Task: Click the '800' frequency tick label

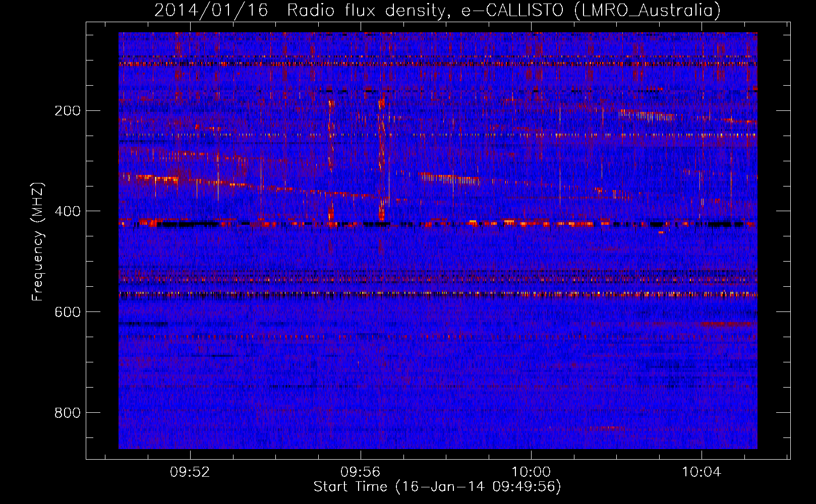Action: (x=68, y=413)
